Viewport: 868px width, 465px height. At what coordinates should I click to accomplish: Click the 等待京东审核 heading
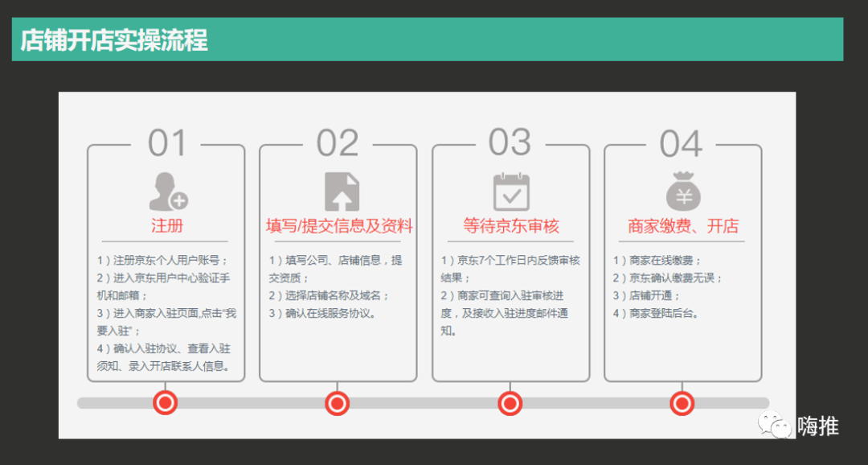click(x=511, y=226)
